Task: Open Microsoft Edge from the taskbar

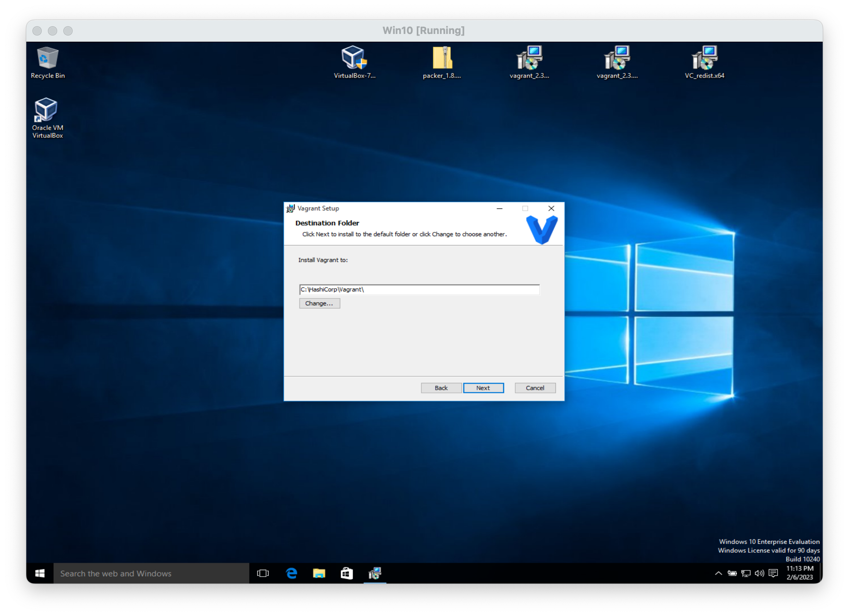Action: click(292, 573)
